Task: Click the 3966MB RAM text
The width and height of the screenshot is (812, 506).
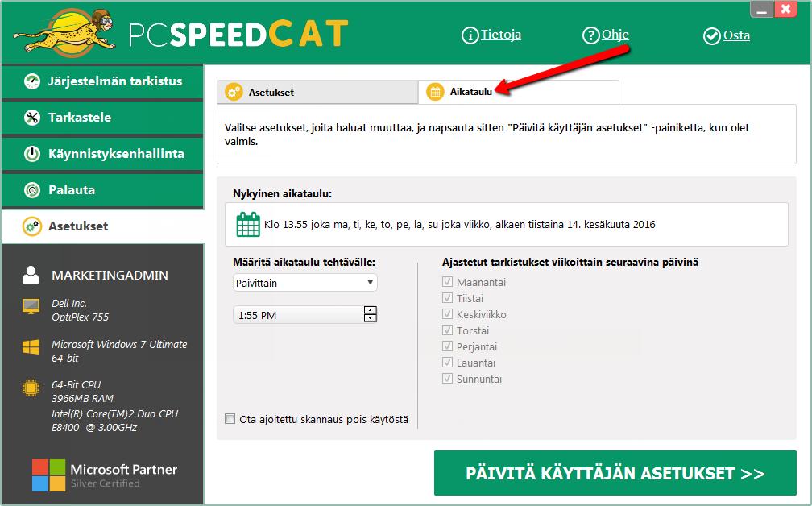Action: (82, 398)
